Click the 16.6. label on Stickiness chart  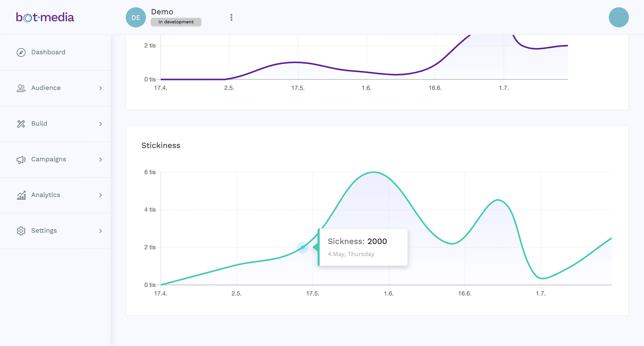click(x=465, y=293)
